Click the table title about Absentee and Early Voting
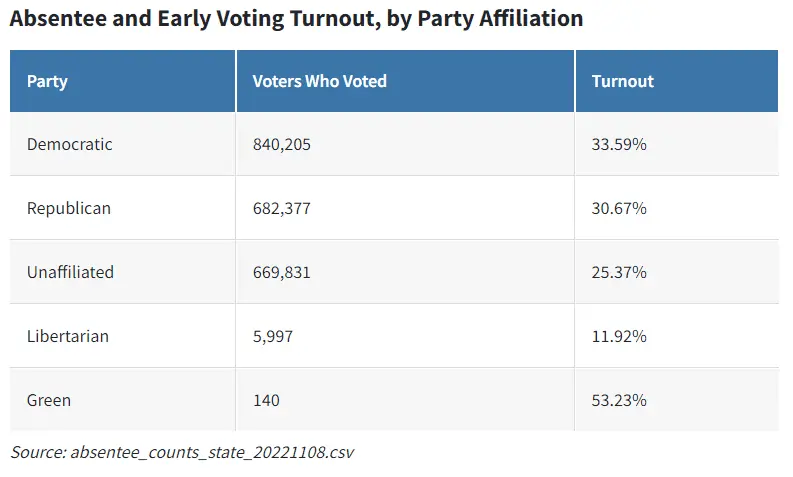793x477 pixels. point(296,19)
